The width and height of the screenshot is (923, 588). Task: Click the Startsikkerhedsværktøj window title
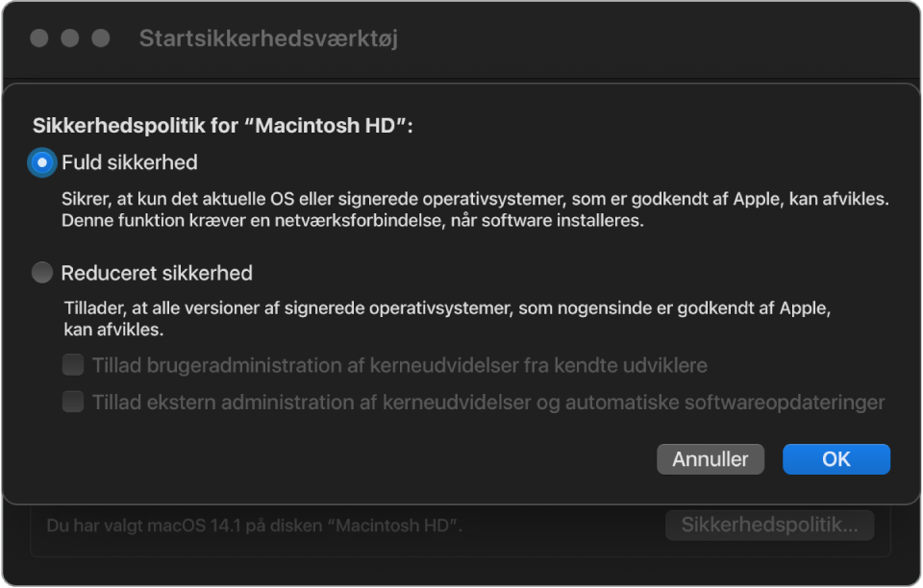(x=268, y=38)
